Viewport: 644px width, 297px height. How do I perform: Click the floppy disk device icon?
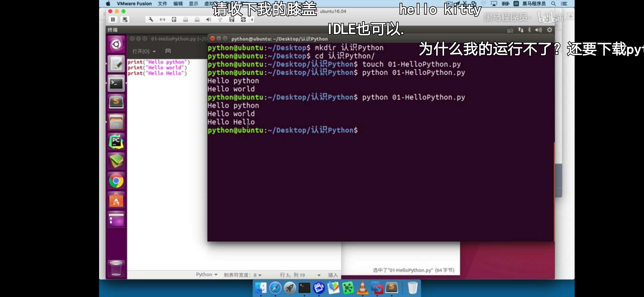[232, 20]
